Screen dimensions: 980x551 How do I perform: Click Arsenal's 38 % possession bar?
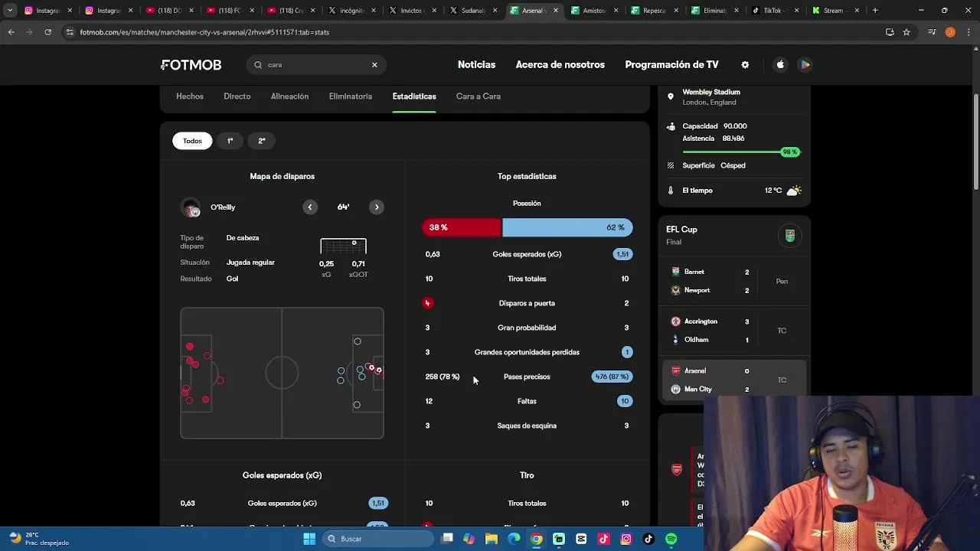pyautogui.click(x=462, y=227)
